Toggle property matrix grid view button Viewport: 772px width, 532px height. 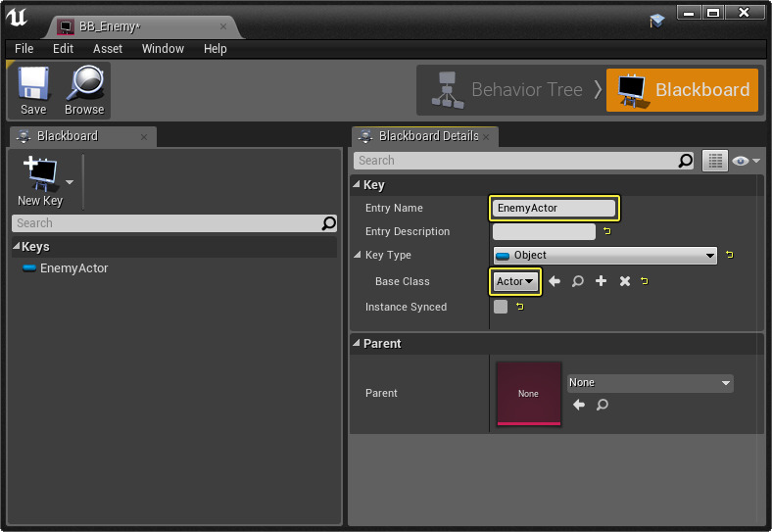click(715, 161)
